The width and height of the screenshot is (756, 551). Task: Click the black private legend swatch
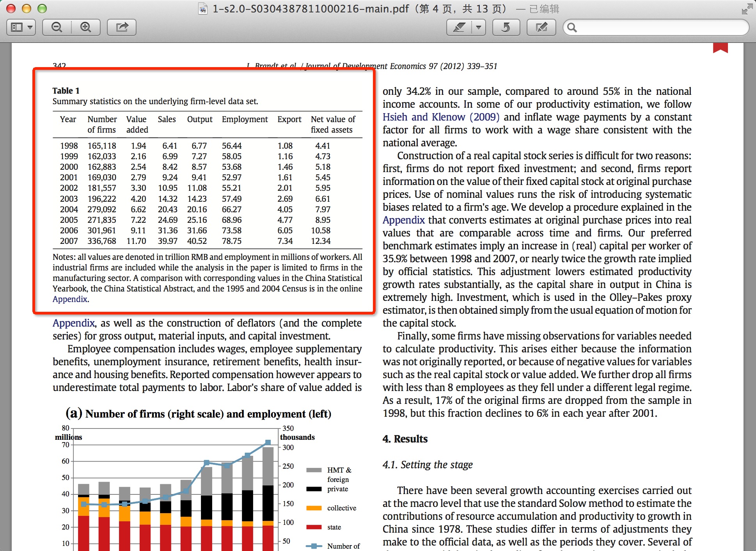314,489
